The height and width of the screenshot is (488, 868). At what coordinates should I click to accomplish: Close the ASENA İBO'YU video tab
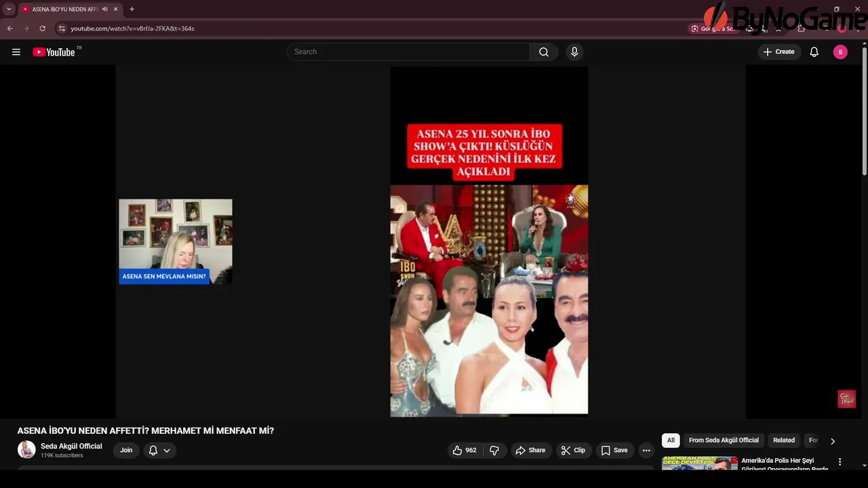(x=115, y=9)
